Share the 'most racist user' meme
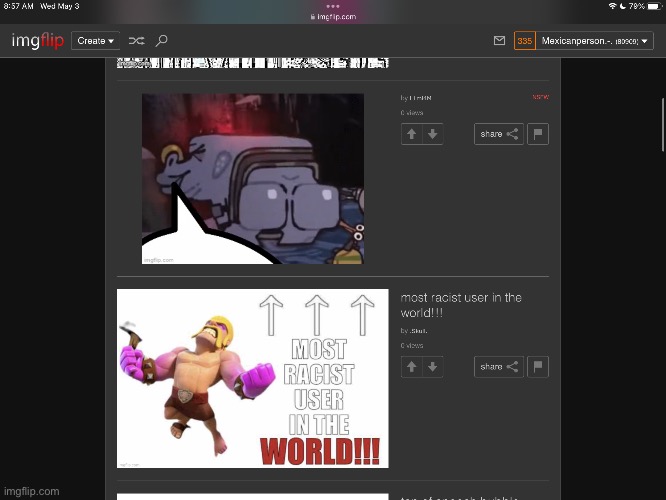The image size is (666, 500). coord(499,367)
